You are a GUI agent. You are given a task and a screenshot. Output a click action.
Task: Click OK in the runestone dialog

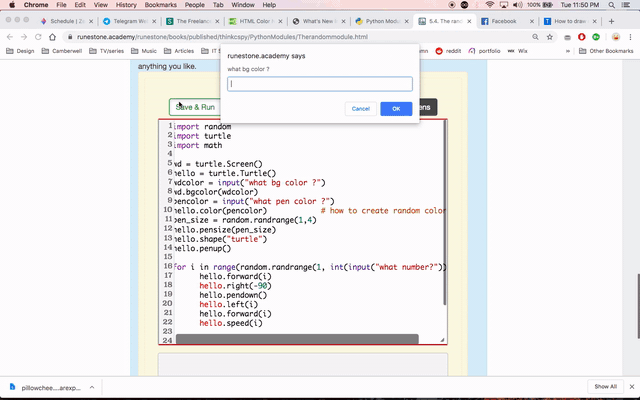tap(396, 109)
